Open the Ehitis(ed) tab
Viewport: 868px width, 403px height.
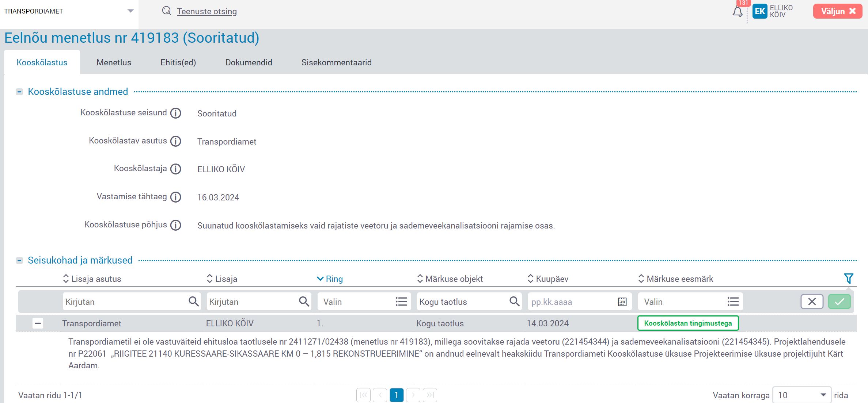[178, 62]
